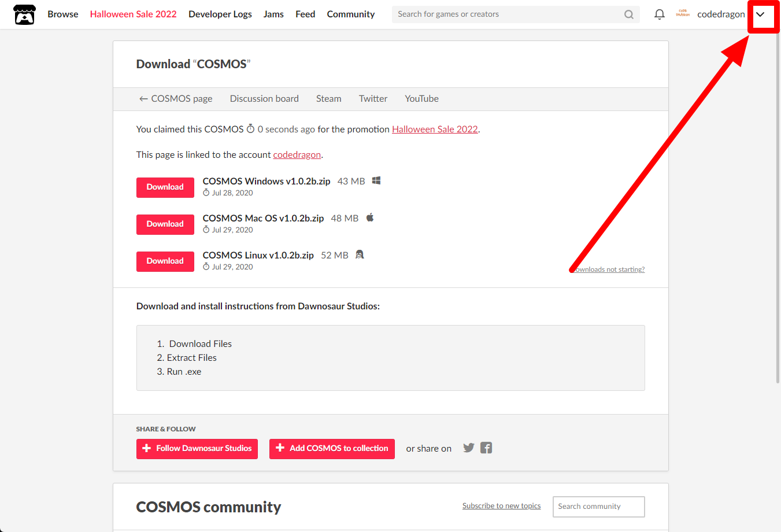Click COSMOS Windows v1.0.2b.zip file name

pyautogui.click(x=266, y=182)
